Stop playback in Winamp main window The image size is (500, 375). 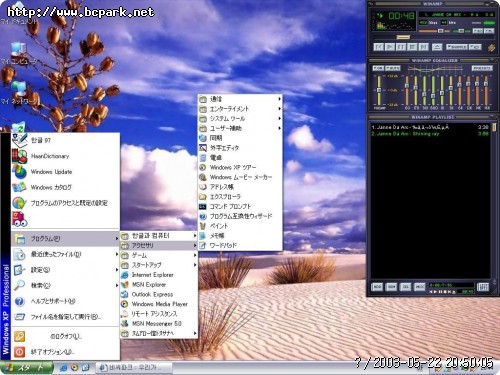412,47
